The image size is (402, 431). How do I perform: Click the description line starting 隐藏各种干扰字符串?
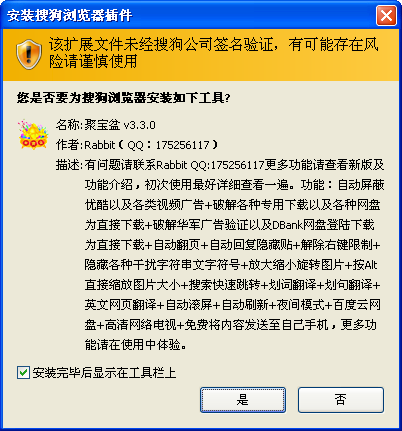[x=231, y=265]
